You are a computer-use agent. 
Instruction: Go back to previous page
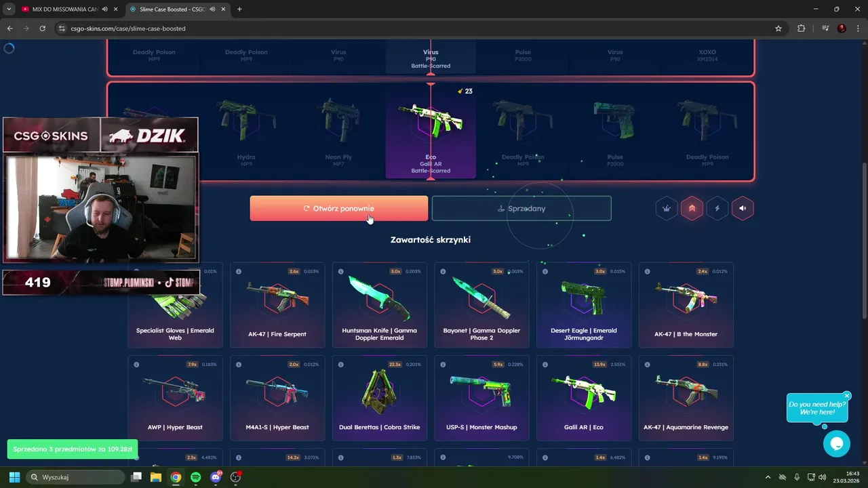(x=9, y=28)
